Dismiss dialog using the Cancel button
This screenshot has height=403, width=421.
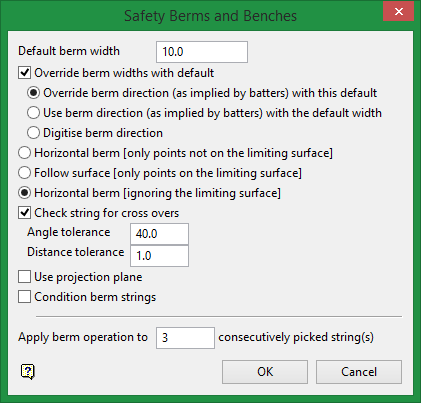tap(359, 372)
